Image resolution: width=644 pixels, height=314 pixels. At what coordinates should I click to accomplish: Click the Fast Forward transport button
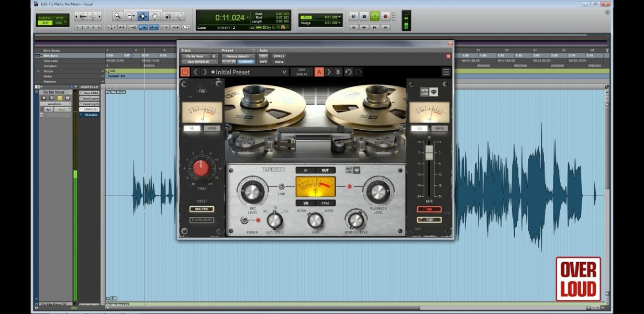tap(375, 27)
